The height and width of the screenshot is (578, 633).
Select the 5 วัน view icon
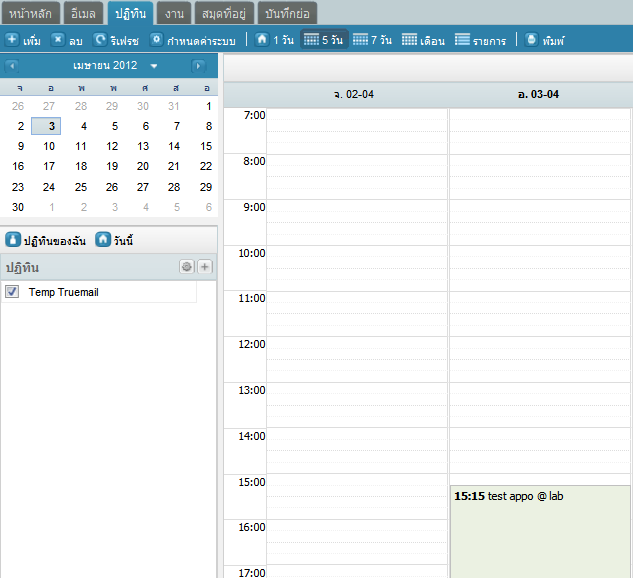[311, 40]
